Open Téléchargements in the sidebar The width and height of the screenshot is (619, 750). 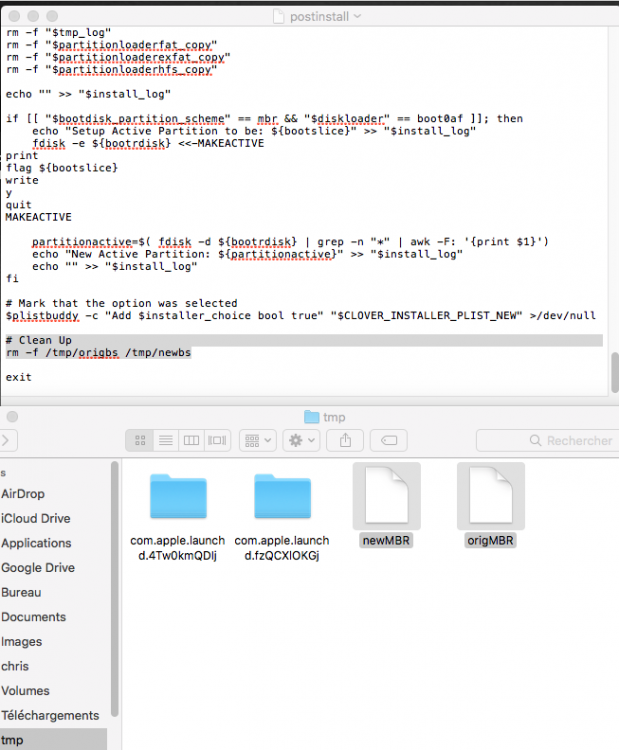pos(50,715)
